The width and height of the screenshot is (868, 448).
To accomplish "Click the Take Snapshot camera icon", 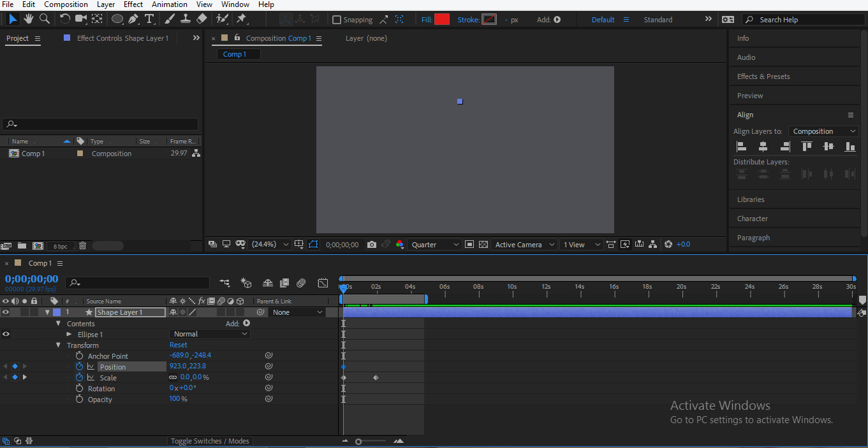I will pyautogui.click(x=372, y=245).
